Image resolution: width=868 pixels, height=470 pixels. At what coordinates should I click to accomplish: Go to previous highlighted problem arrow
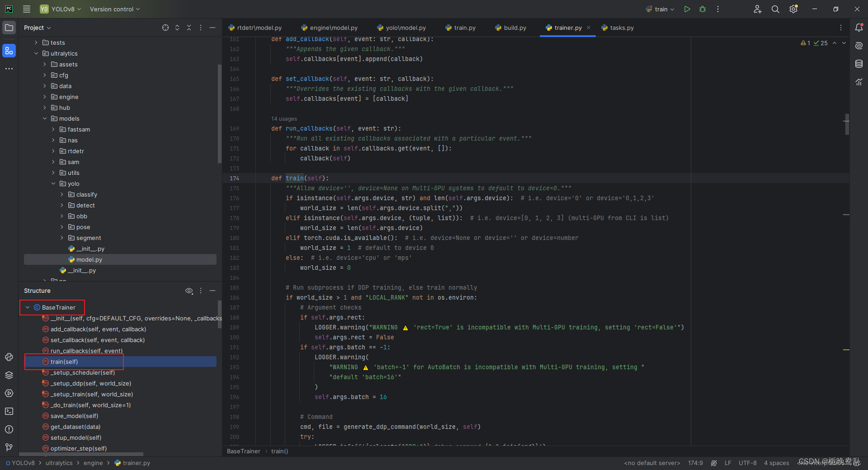[835, 43]
